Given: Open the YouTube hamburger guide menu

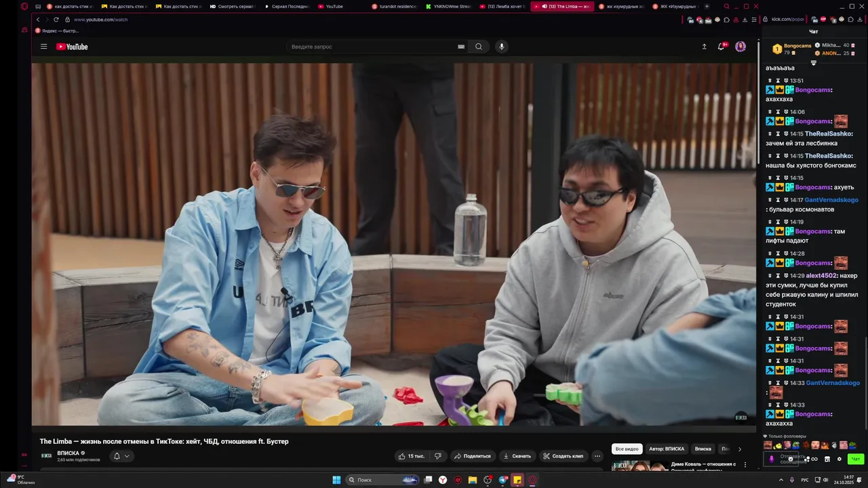Looking at the screenshot, I should [43, 47].
